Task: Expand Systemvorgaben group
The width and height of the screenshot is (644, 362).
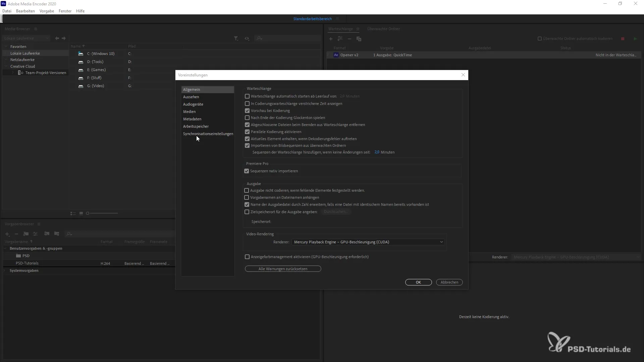Action: [5, 270]
